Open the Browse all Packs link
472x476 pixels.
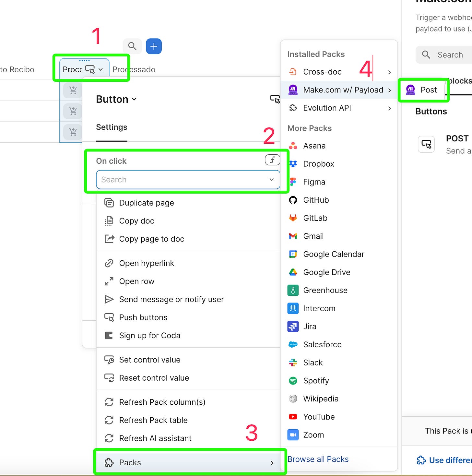[x=318, y=459]
